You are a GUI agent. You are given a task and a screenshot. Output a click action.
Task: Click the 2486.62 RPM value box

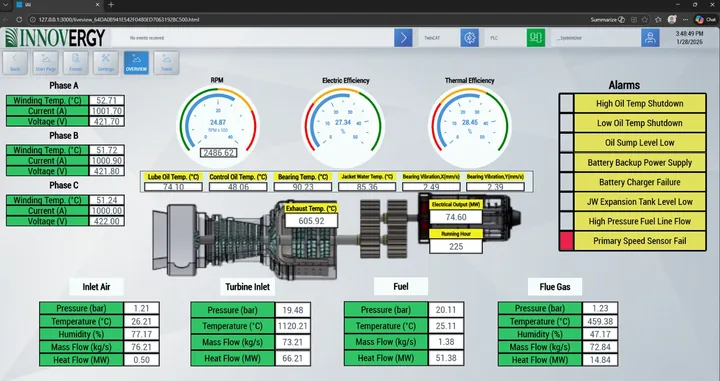click(219, 152)
